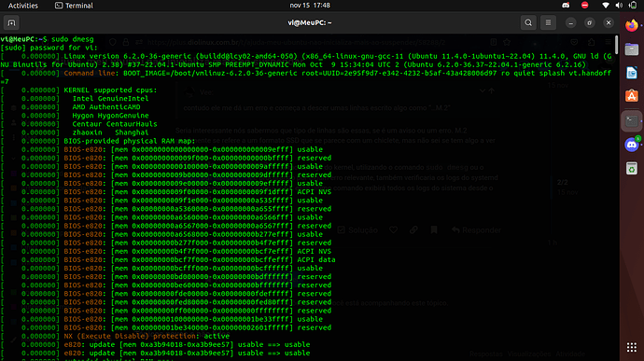
Task: Open the volume speaker icon
Action: point(619,6)
